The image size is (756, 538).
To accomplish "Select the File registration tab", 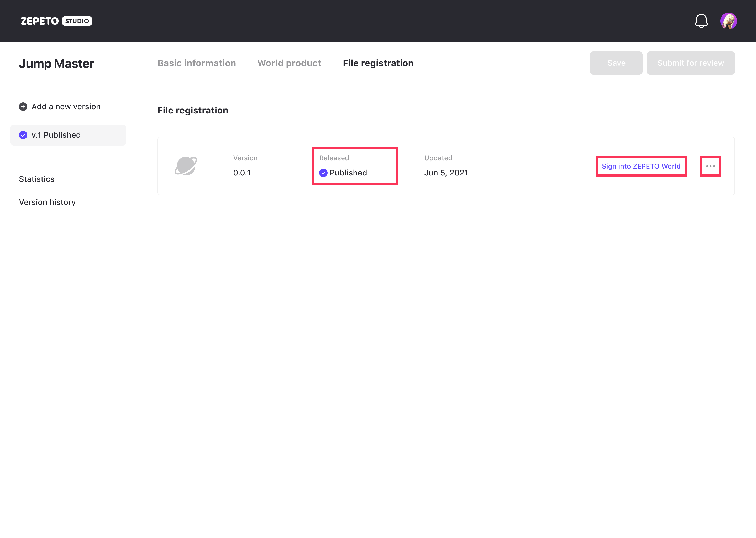I will (x=378, y=63).
